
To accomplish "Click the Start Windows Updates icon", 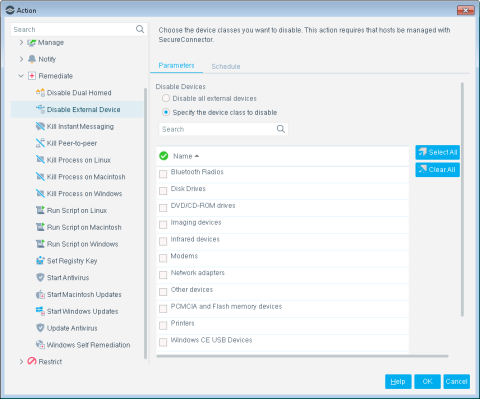I will [40, 311].
